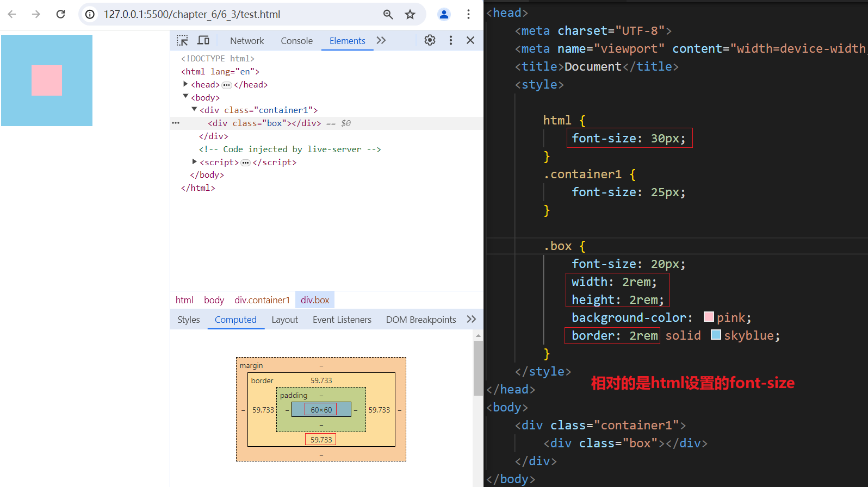Select the live-server comment node

[x=290, y=149]
